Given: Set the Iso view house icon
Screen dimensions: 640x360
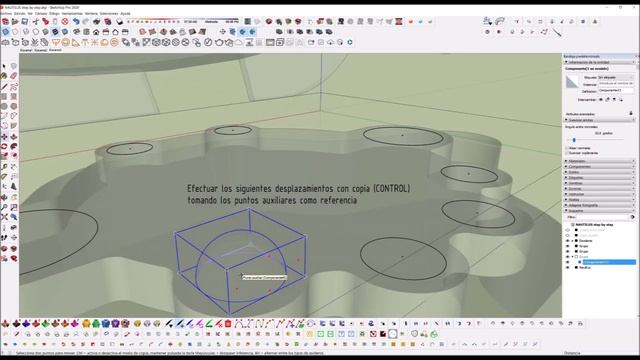Looking at the screenshot, I should pos(76,31).
